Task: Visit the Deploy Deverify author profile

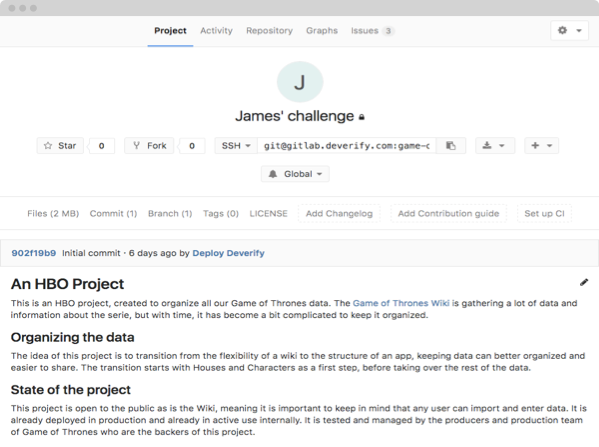Action: pyautogui.click(x=228, y=253)
